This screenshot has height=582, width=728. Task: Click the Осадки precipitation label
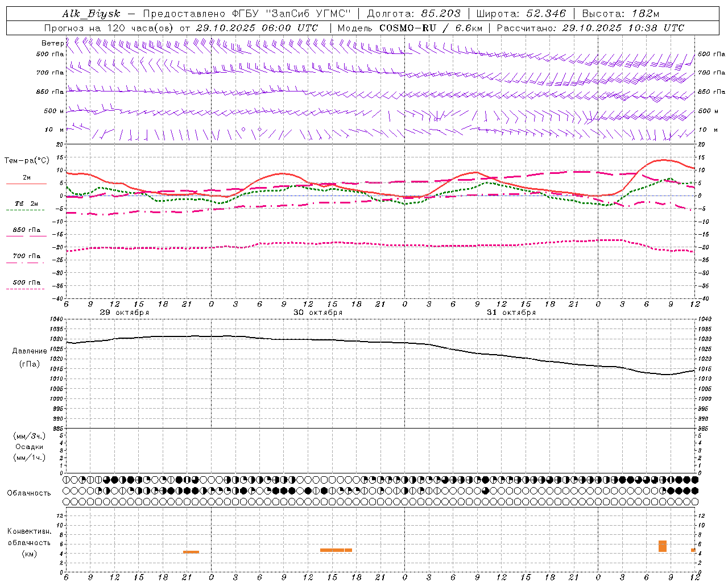30,447
